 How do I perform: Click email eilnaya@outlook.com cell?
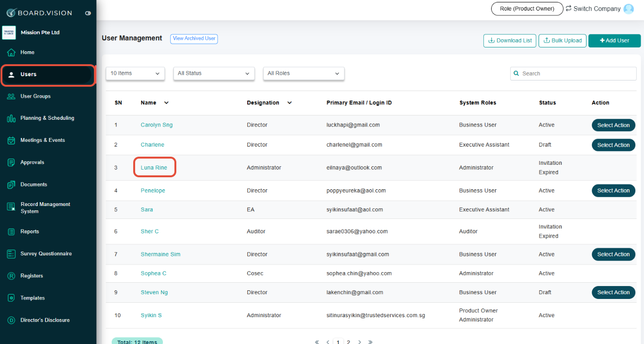click(x=354, y=168)
